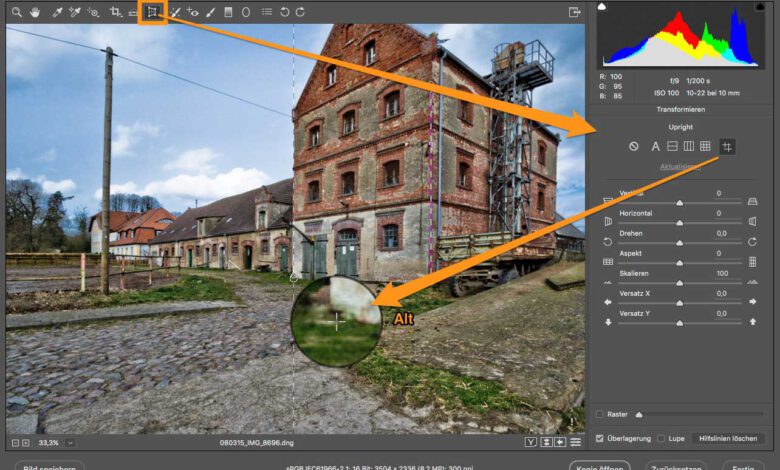Open the preferences list icon

267,12
